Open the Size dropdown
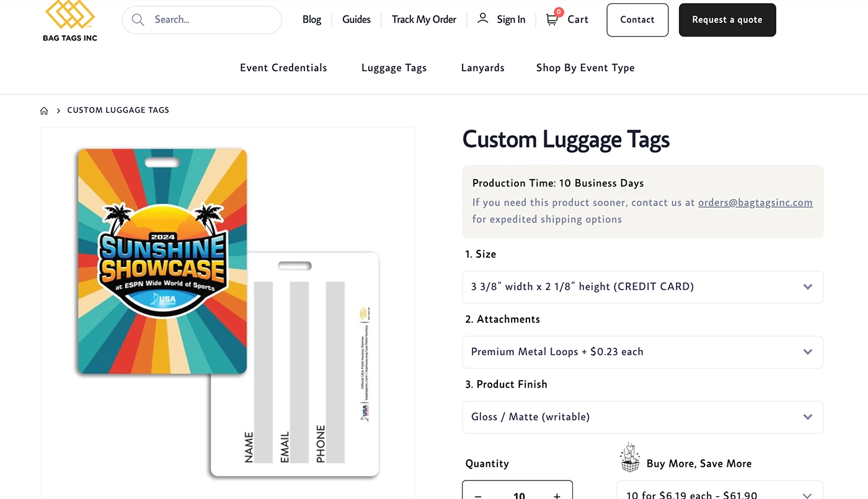The image size is (868, 499). (643, 287)
